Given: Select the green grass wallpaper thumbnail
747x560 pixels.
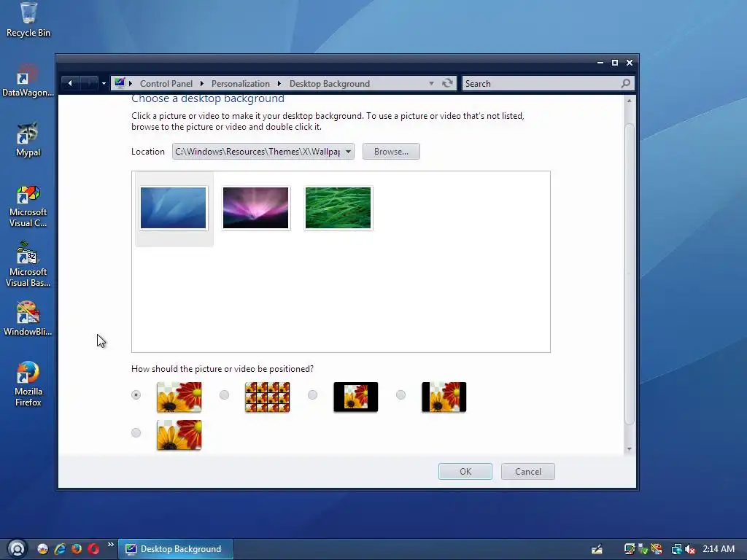Looking at the screenshot, I should (x=338, y=208).
